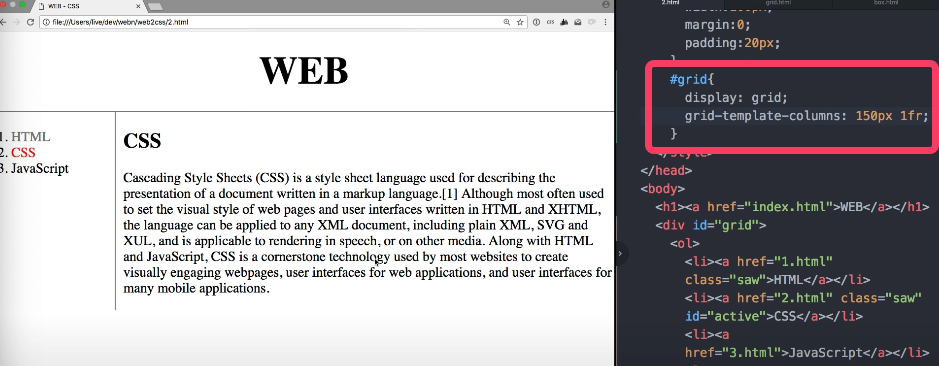939x366 pixels.
Task: Click the CSS extension icon in toolbar
Action: 550,22
